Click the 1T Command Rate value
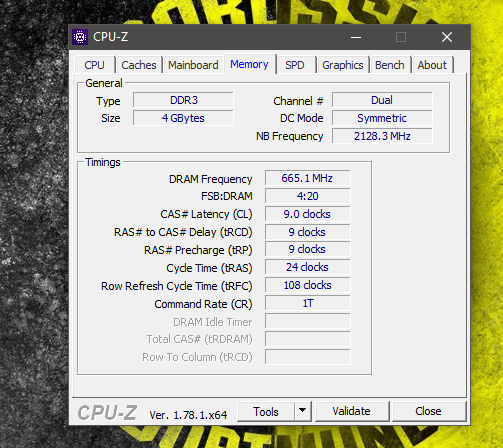This screenshot has height=448, width=503. point(307,303)
